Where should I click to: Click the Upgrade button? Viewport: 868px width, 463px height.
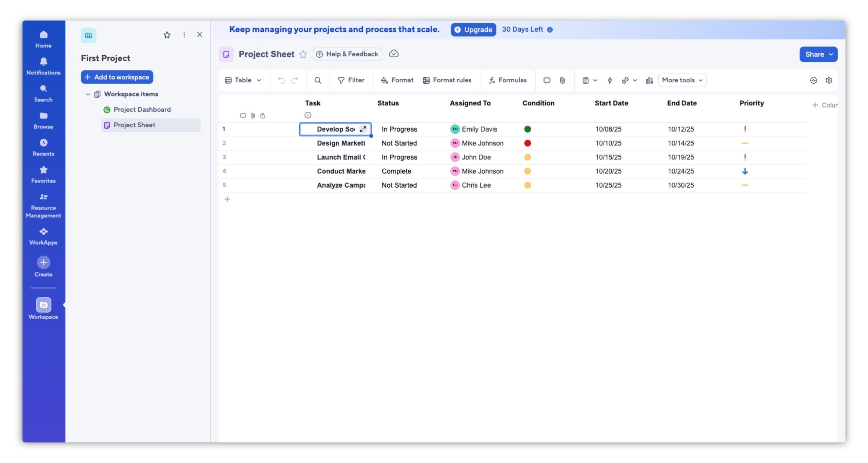coord(473,30)
